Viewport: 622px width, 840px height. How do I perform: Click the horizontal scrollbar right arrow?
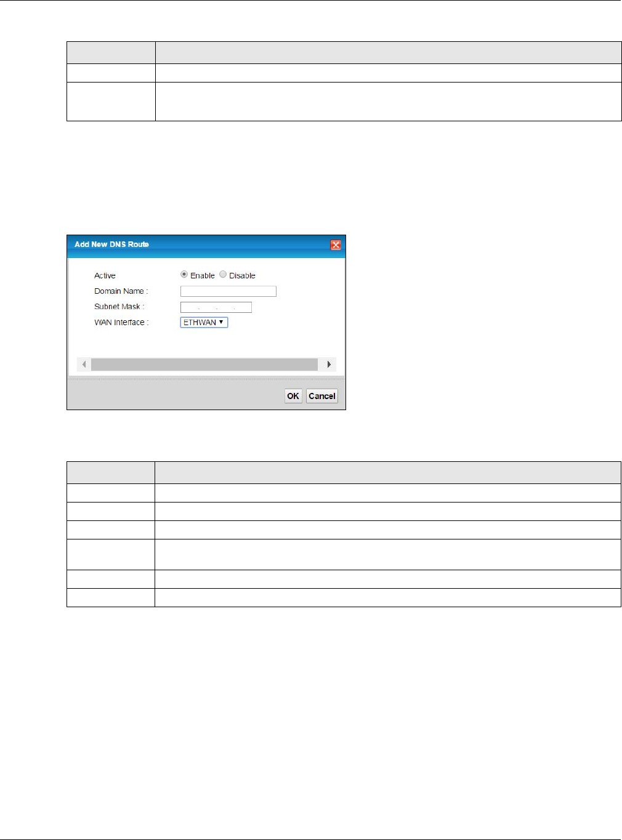coord(329,365)
